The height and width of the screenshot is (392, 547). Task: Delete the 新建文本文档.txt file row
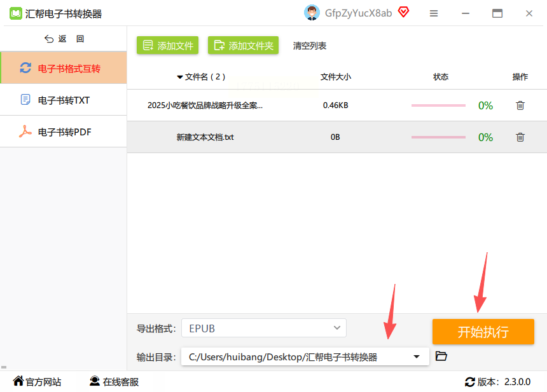[x=520, y=137]
